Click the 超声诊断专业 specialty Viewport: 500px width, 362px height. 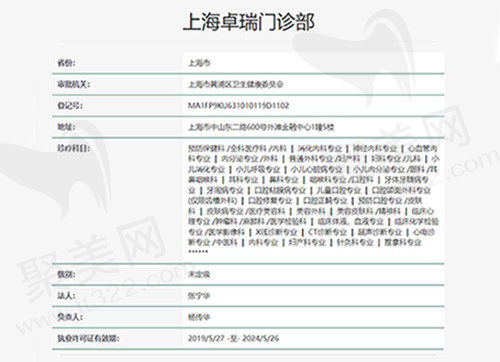click(x=380, y=232)
